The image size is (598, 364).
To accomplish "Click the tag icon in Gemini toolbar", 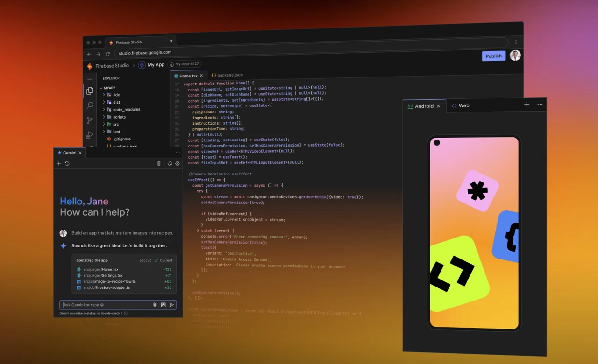I will pos(170,164).
